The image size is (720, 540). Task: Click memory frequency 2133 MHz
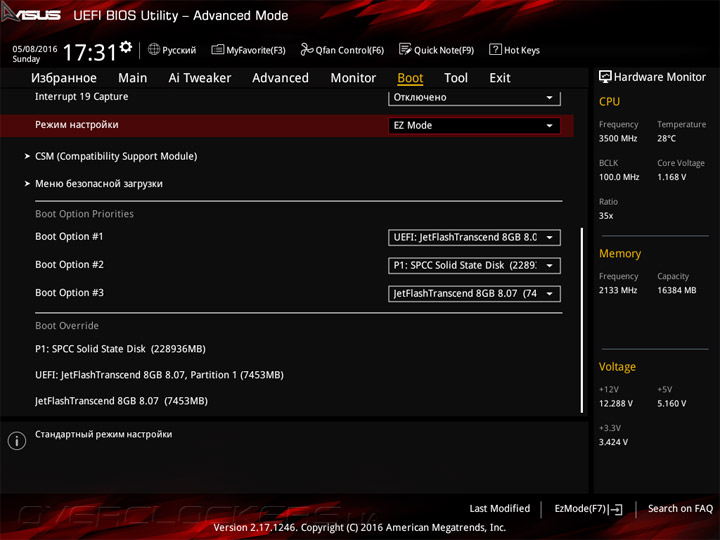click(618, 290)
